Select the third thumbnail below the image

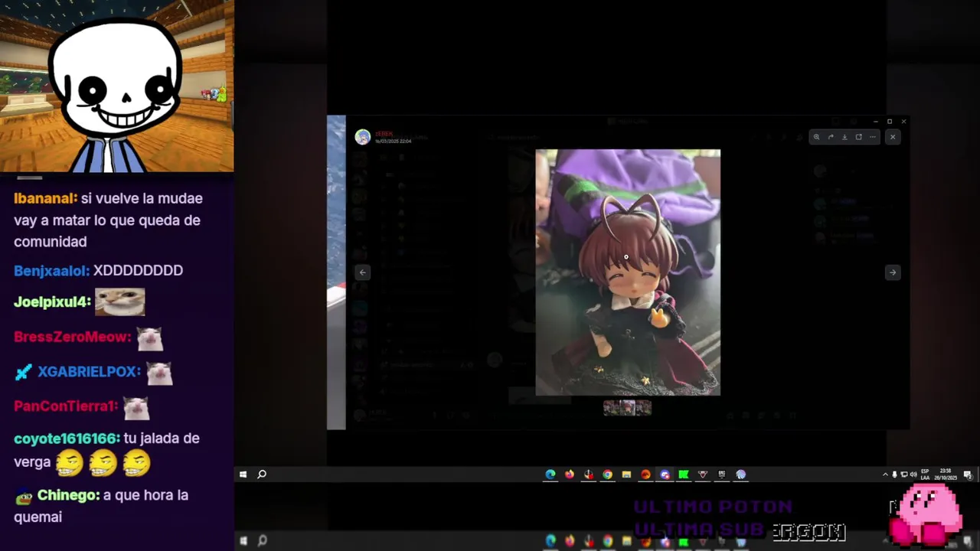(644, 408)
